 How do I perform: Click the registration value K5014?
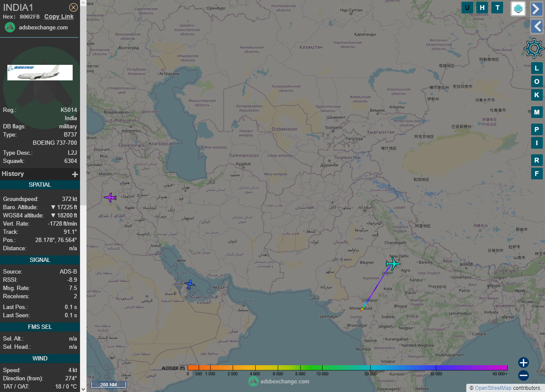(69, 110)
